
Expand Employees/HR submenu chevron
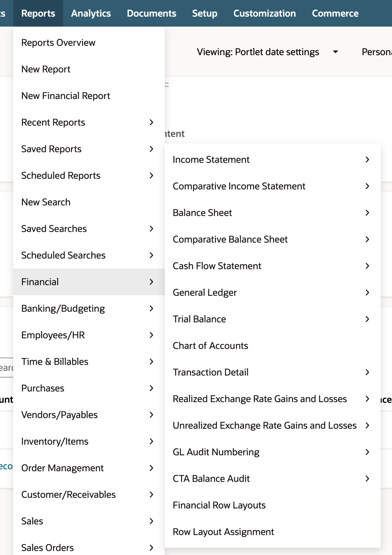coord(151,335)
